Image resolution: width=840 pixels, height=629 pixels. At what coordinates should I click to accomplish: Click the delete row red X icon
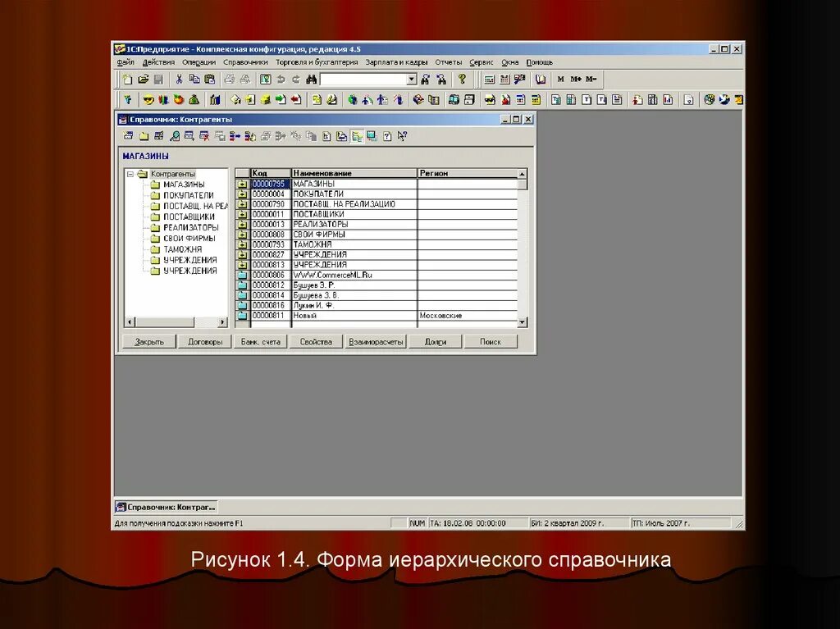click(204, 136)
